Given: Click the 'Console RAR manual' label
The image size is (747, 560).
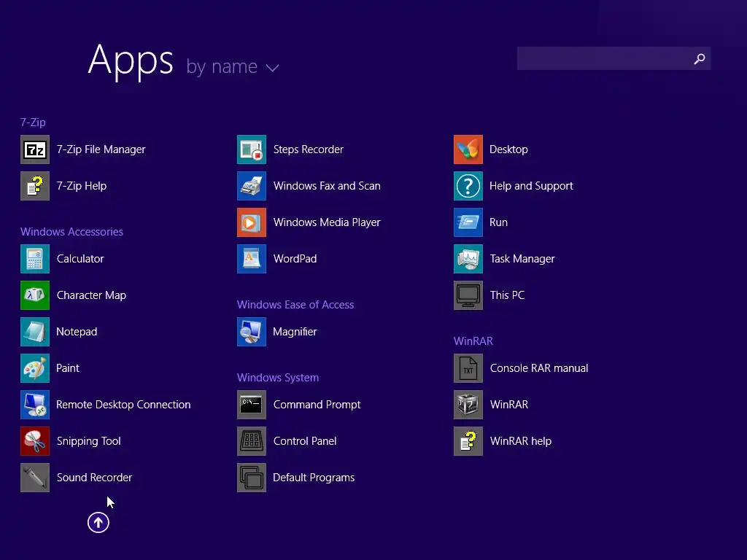Looking at the screenshot, I should [539, 368].
